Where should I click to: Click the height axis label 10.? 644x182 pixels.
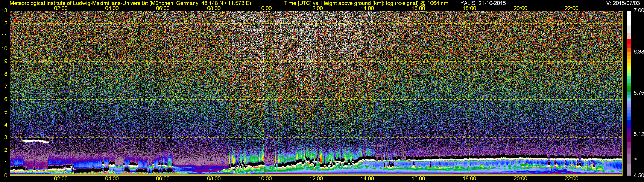point(5,49)
